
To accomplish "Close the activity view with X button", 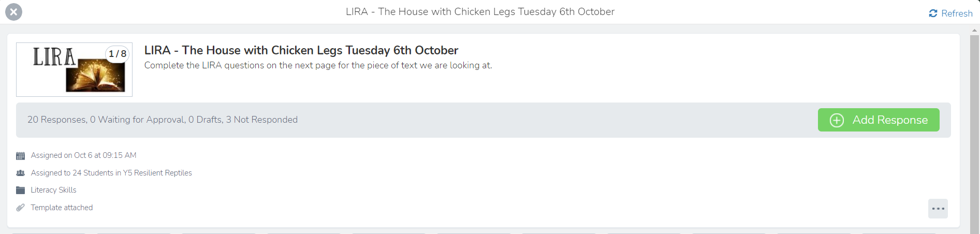I will click(13, 12).
